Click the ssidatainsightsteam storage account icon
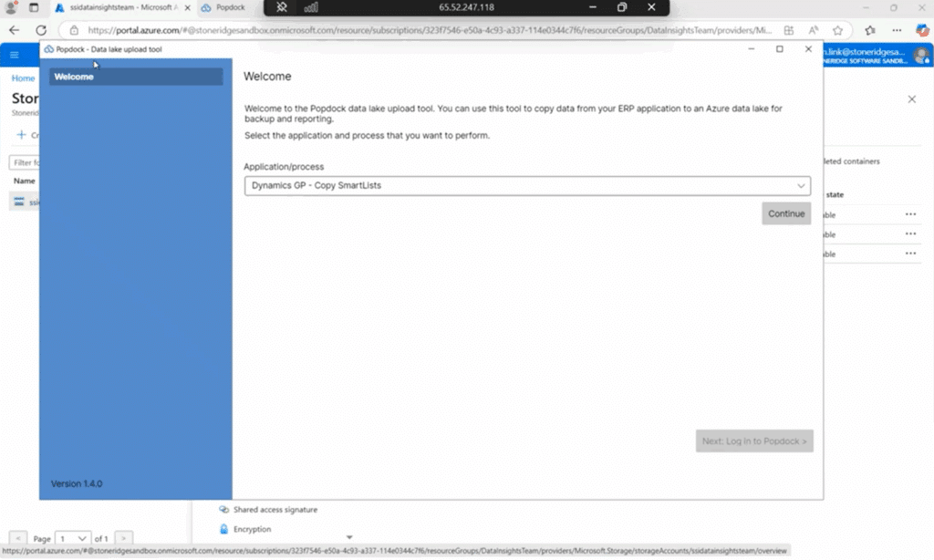934x560 pixels. coord(19,201)
